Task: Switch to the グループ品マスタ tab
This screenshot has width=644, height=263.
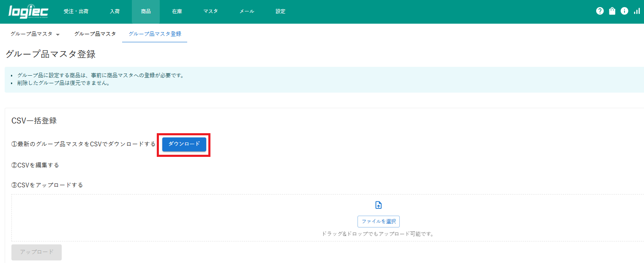Action: click(95, 34)
